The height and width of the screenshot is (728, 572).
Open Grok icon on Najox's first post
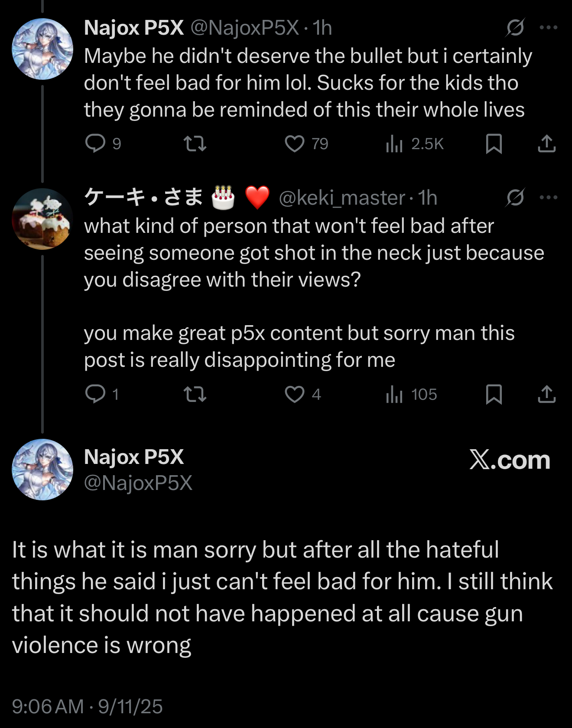click(x=515, y=28)
